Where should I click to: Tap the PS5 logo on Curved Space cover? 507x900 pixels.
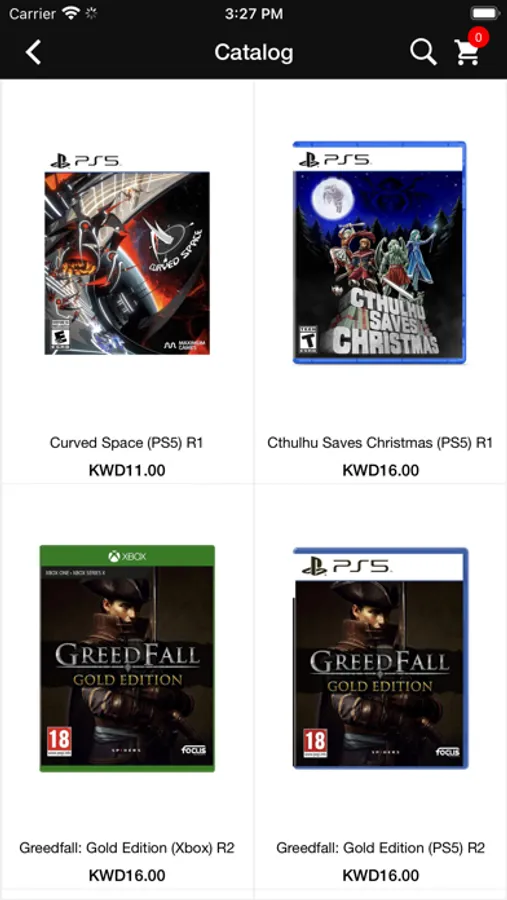[84, 161]
